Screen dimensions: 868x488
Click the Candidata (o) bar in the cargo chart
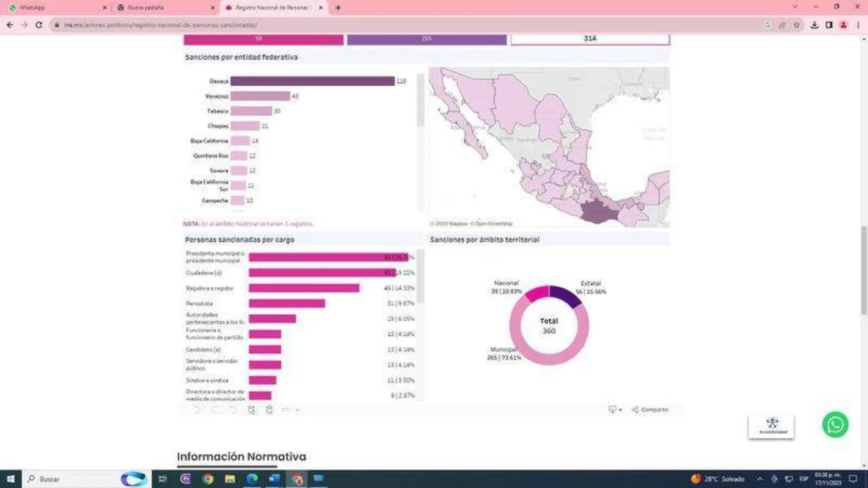point(265,350)
